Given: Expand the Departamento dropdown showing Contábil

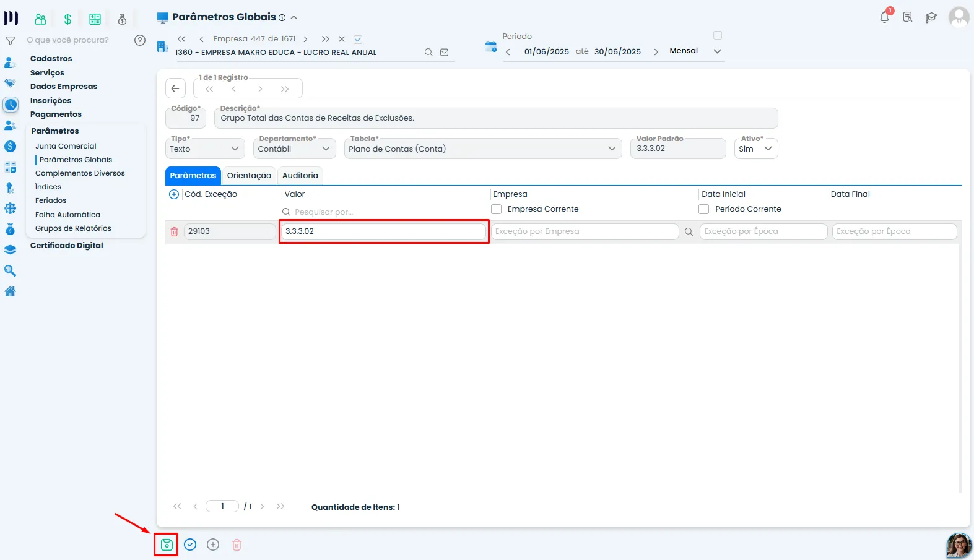Looking at the screenshot, I should tap(295, 149).
